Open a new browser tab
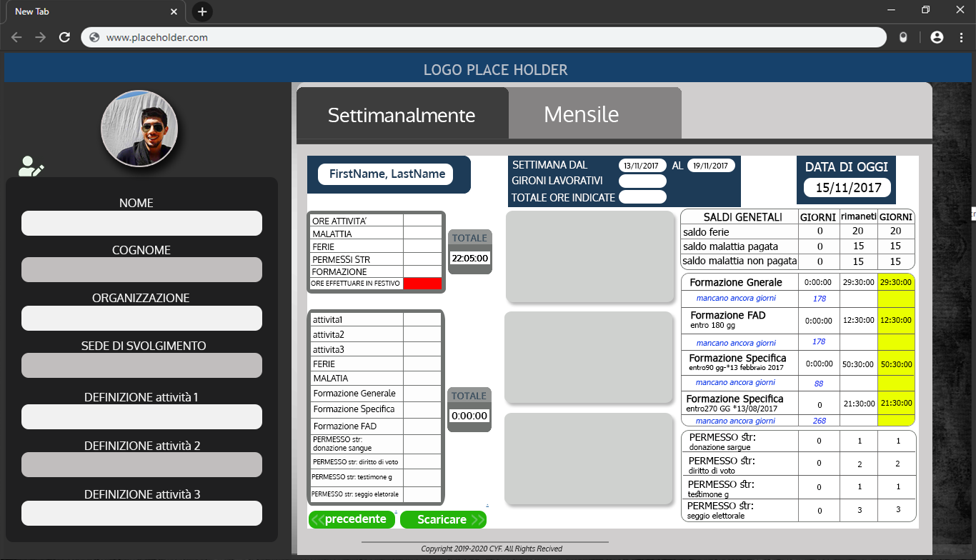 [x=202, y=11]
